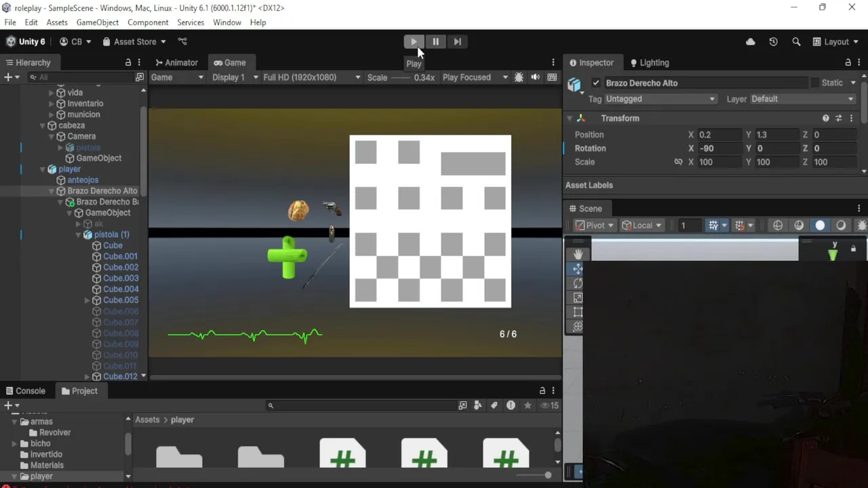Expand Cube.005 in the Hierarchy
This screenshot has width=868, height=488.
click(87, 300)
